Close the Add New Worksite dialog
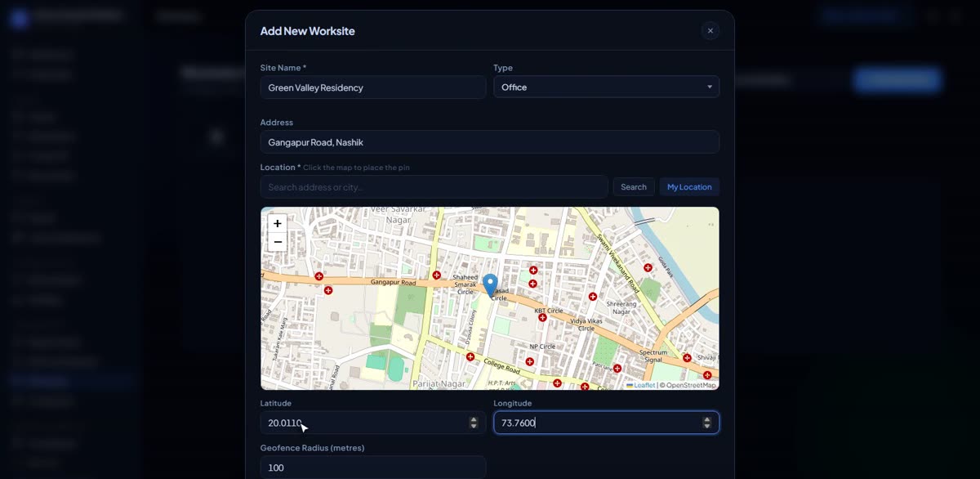Image resolution: width=980 pixels, height=479 pixels. click(x=710, y=31)
